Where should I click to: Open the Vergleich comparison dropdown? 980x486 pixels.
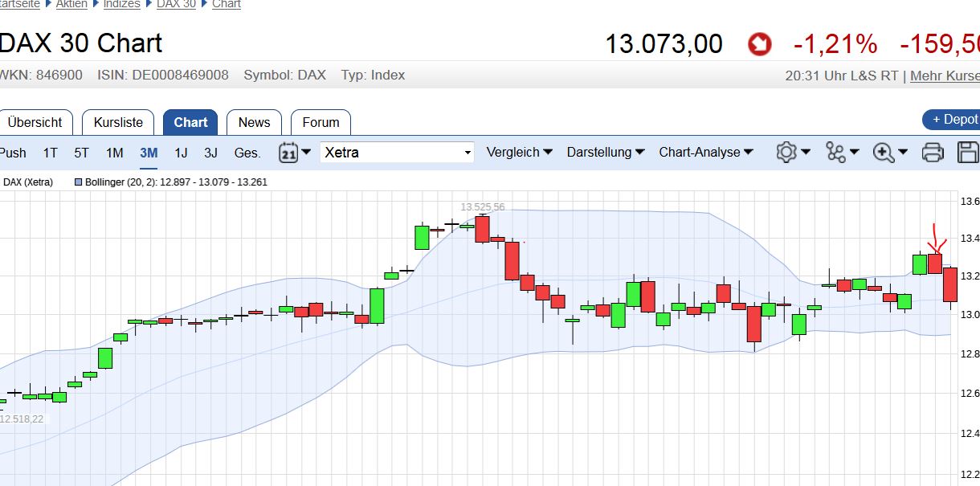(518, 152)
